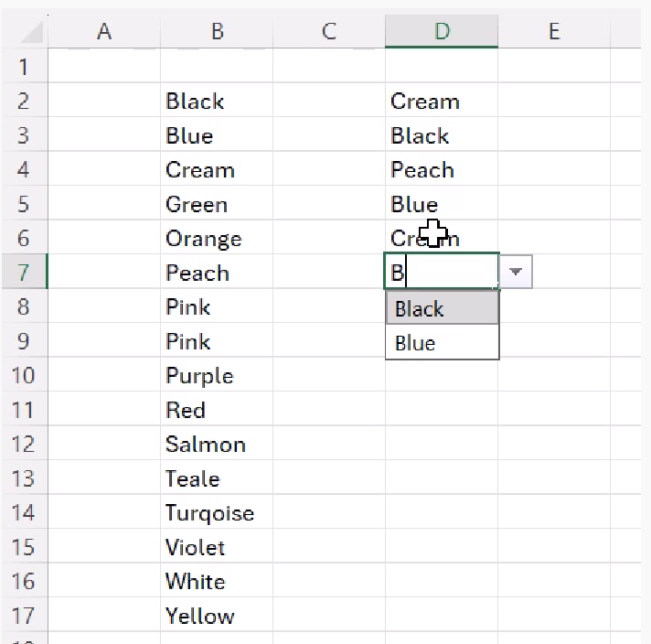The image size is (651, 644).
Task: Choose Blue from the dropdown list
Action: coord(443,344)
